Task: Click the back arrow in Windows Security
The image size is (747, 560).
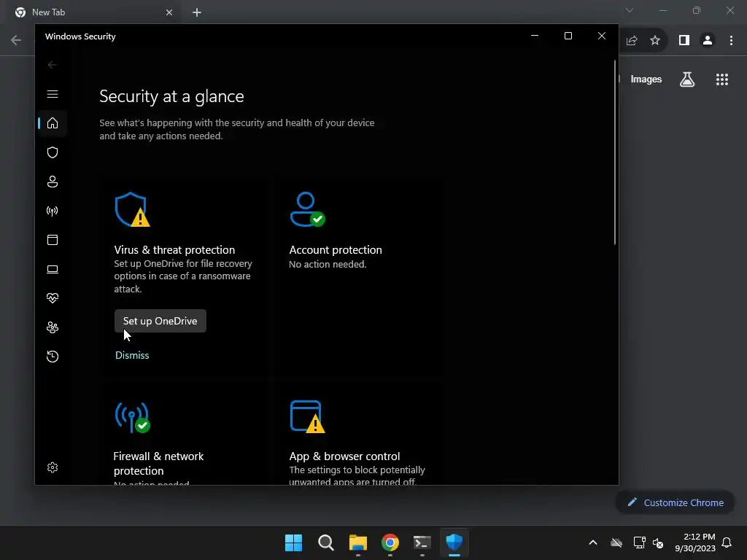Action: [x=53, y=65]
